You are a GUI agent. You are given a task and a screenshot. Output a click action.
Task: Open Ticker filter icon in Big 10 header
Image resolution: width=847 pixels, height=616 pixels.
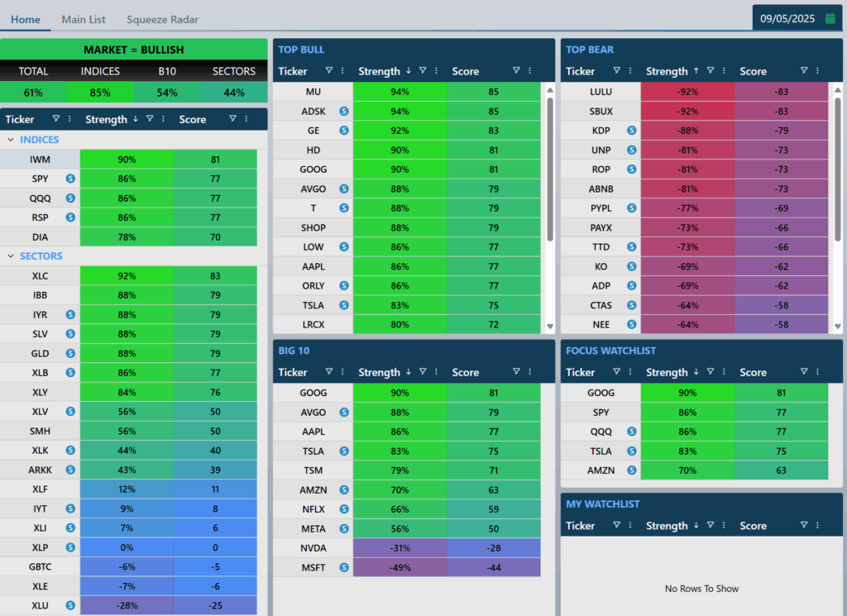[x=329, y=371]
